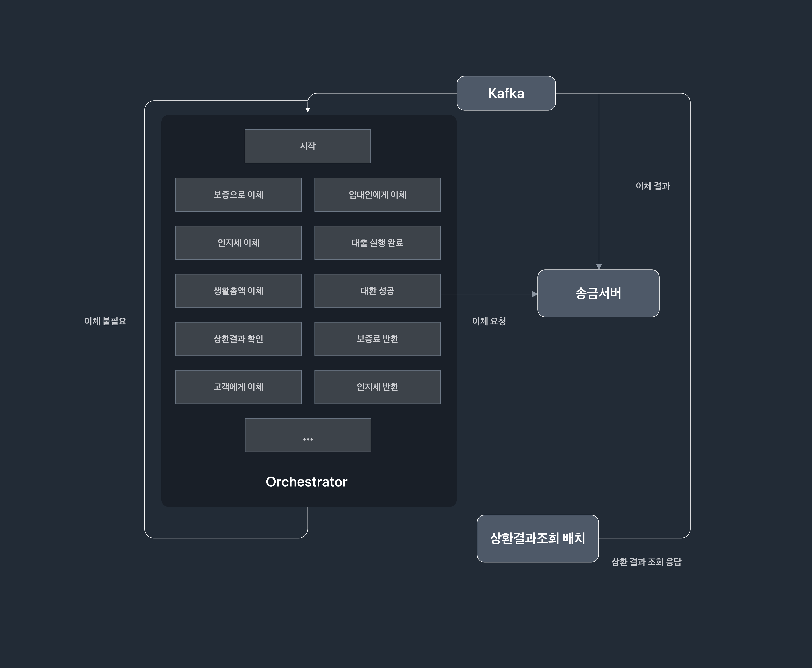Select the 시작 step box
812x668 pixels.
coord(308,146)
